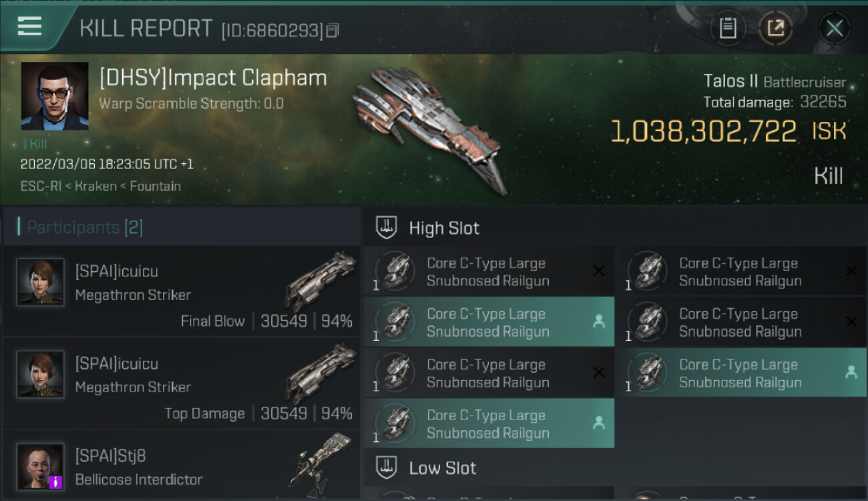Select Top Damage participant icuicu row
The image size is (868, 501).
[182, 383]
